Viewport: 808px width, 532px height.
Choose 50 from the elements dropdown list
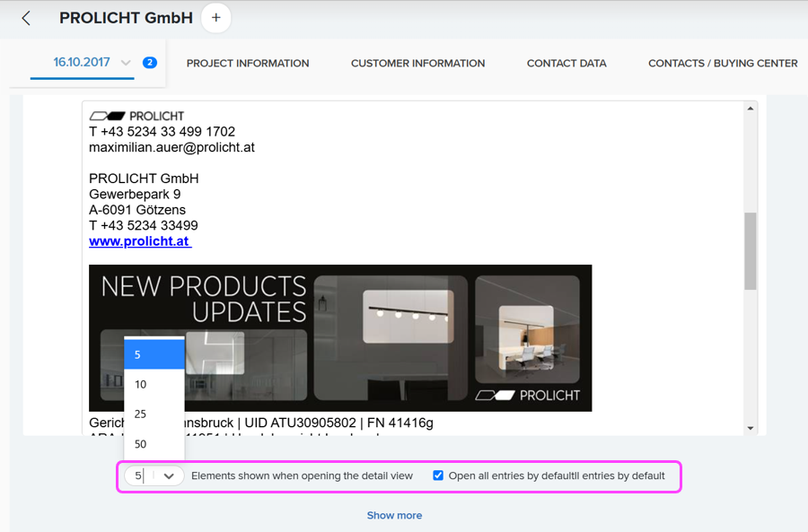pos(154,444)
